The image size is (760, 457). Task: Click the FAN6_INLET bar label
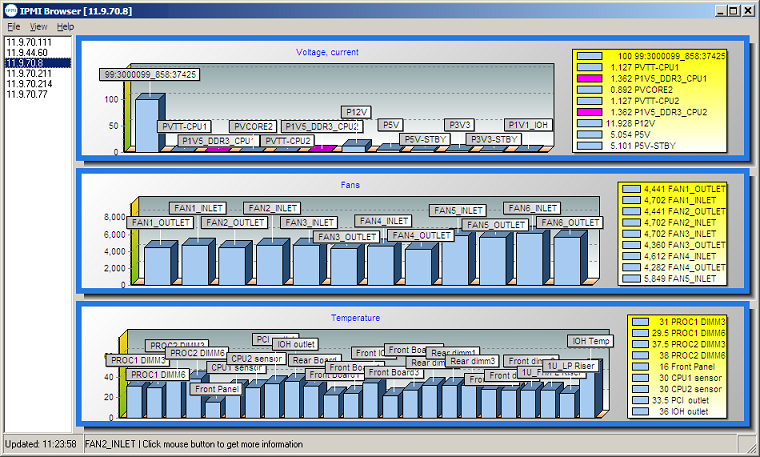point(532,208)
